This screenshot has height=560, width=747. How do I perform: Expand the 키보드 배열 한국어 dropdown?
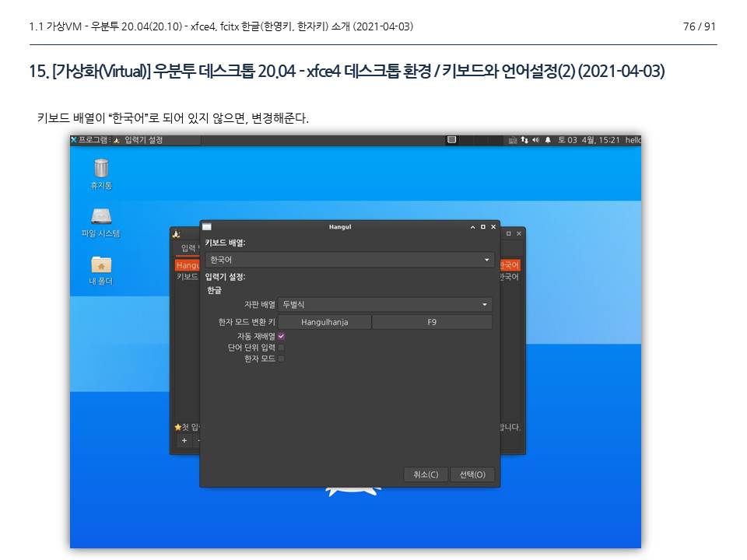tap(349, 260)
